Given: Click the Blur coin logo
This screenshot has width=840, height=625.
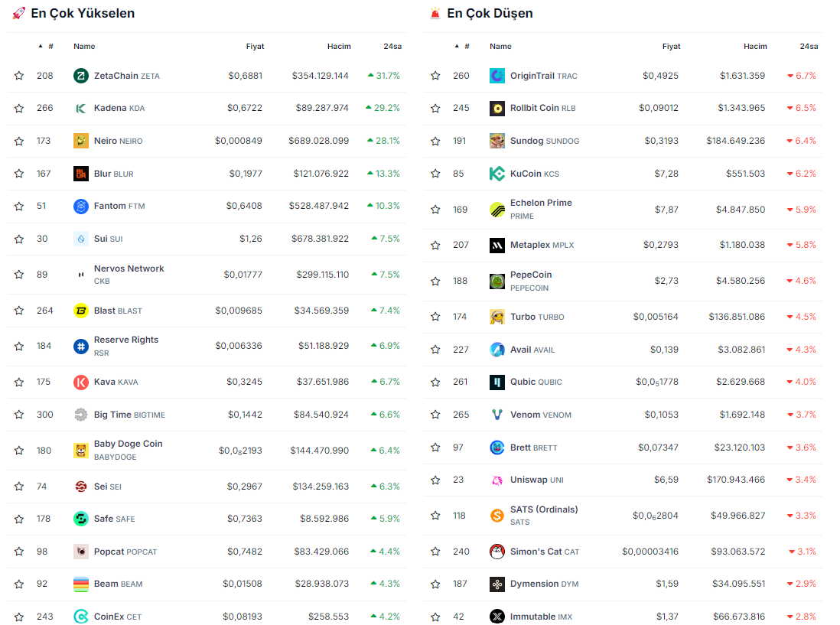Looking at the screenshot, I should pyautogui.click(x=80, y=174).
